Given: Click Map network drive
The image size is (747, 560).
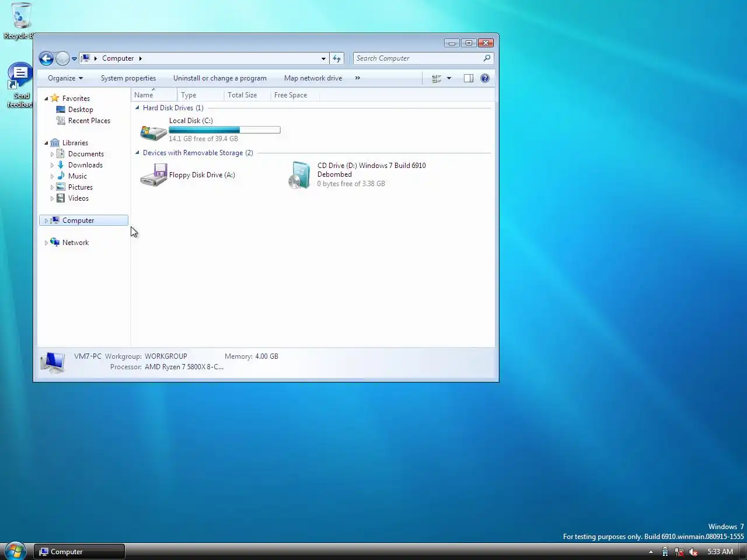Looking at the screenshot, I should point(313,78).
